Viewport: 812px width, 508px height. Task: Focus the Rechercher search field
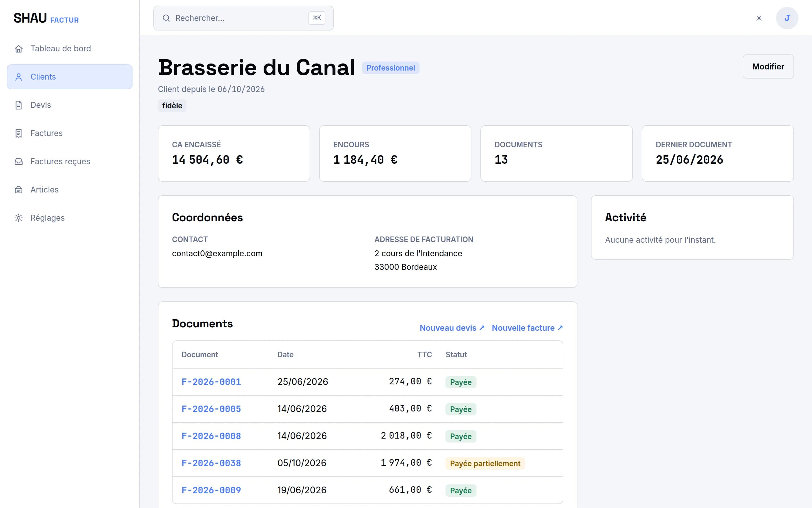(243, 18)
